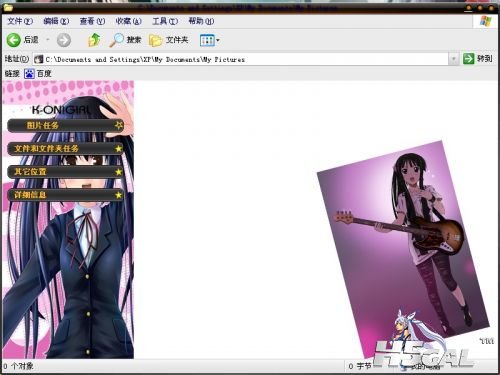Expand the address bar dropdown
Screen dimensions: 500x375
(x=453, y=59)
